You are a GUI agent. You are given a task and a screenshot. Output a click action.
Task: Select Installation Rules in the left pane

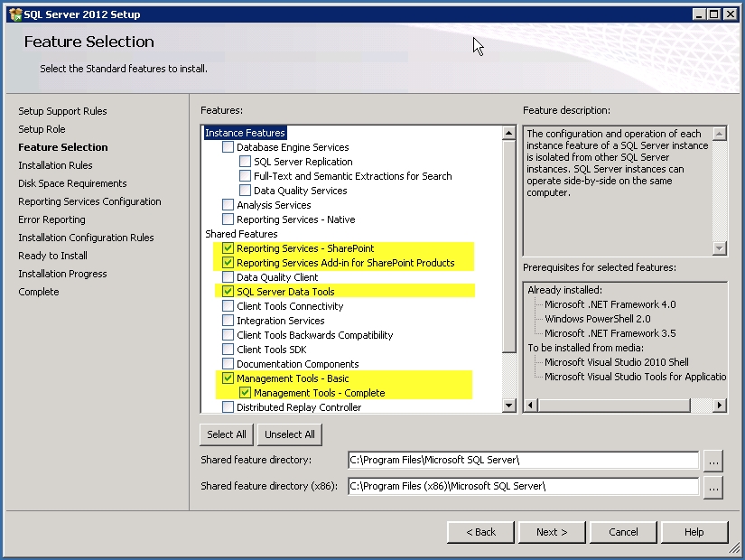click(57, 165)
